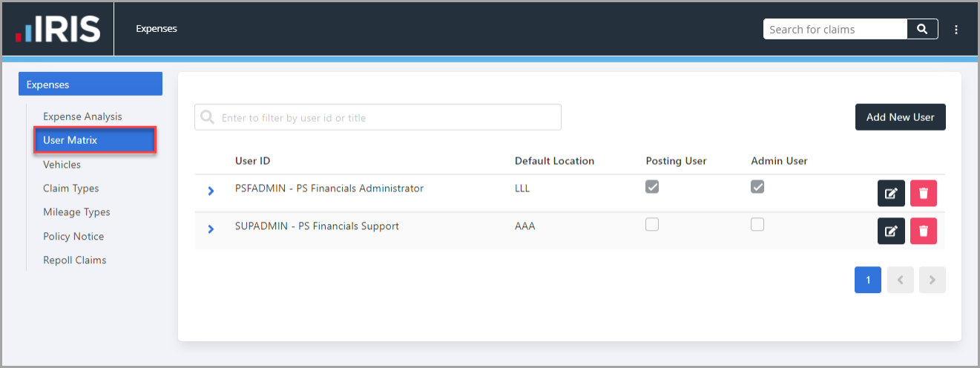The width and height of the screenshot is (980, 368).
Task: Select Mileage Types in the sidebar
Action: pos(76,212)
